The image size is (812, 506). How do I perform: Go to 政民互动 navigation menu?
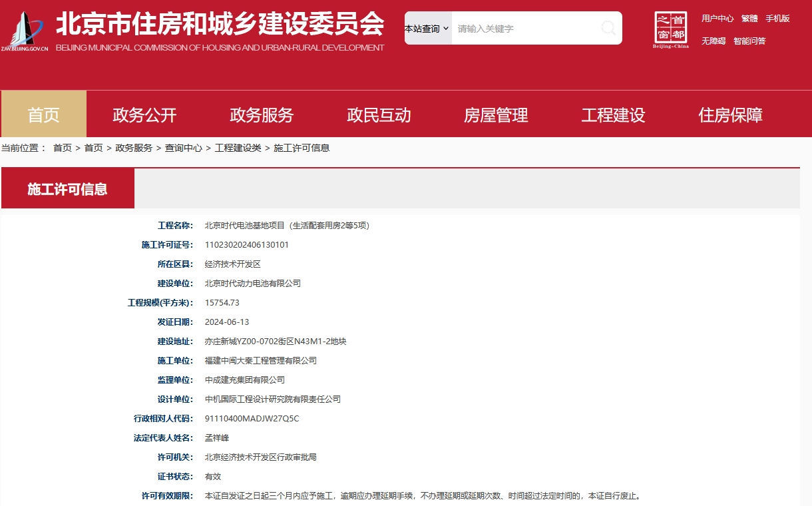(x=379, y=115)
